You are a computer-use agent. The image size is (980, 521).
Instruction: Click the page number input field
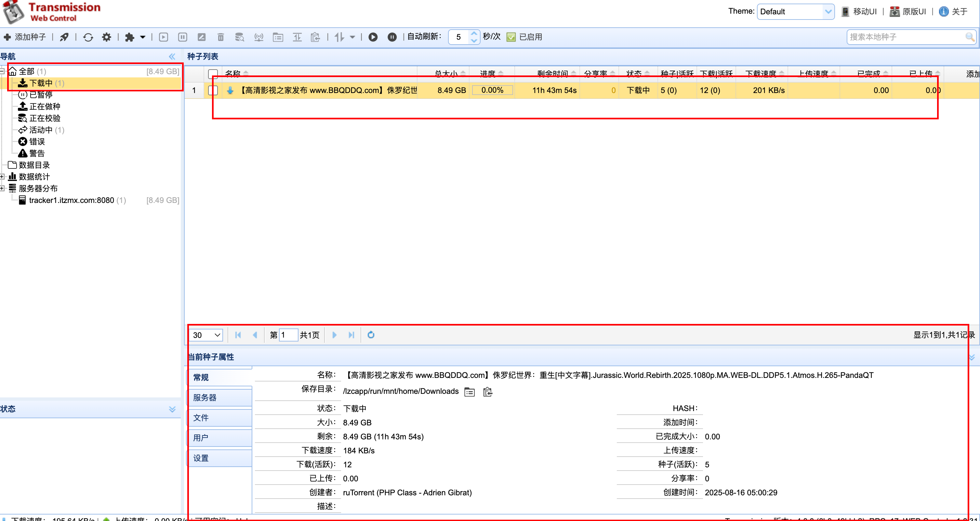click(x=288, y=335)
